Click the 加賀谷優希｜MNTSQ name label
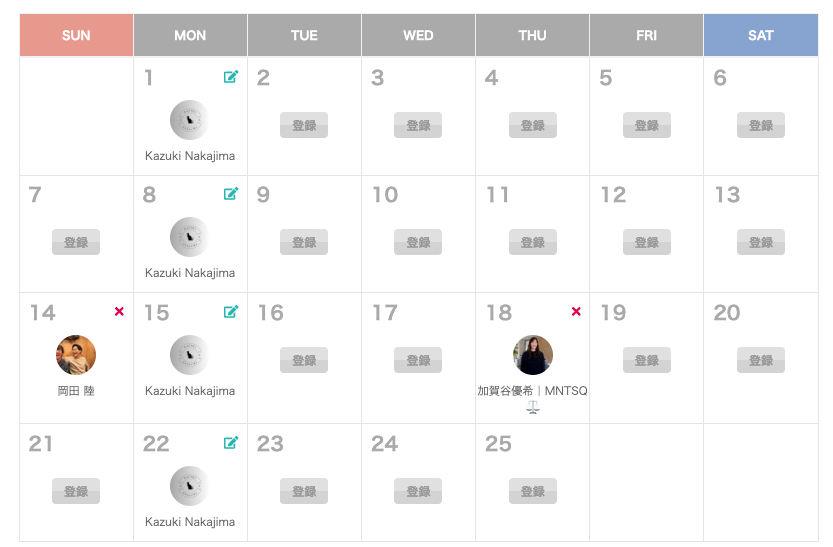 point(533,391)
